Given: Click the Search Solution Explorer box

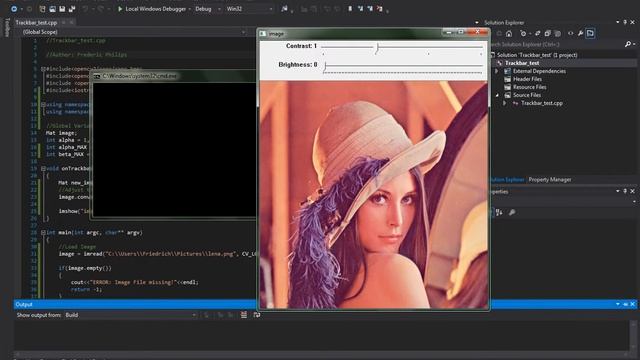Looking at the screenshot, I should [x=557, y=44].
